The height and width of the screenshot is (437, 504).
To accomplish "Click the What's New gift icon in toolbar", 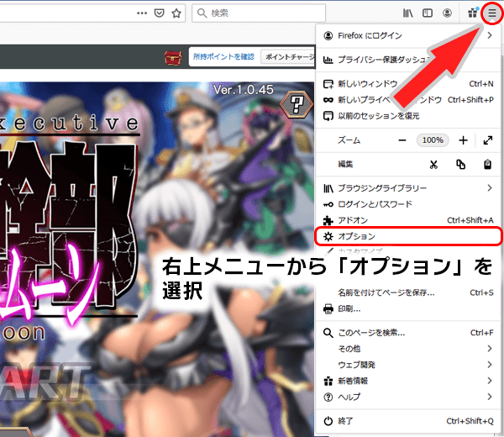I will tap(472, 13).
